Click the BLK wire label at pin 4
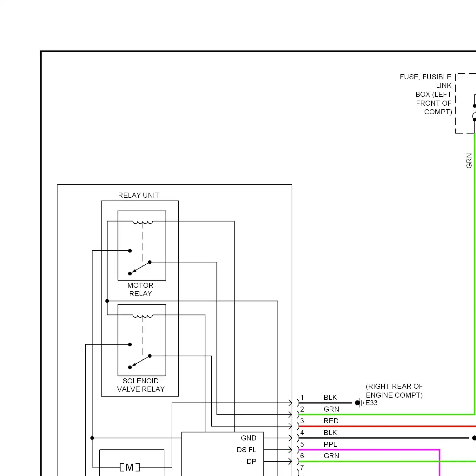The width and height of the screenshot is (476, 476). pos(330,433)
